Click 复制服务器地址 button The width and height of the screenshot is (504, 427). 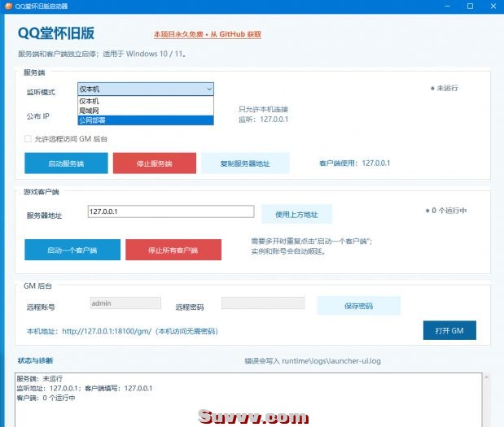click(x=245, y=163)
